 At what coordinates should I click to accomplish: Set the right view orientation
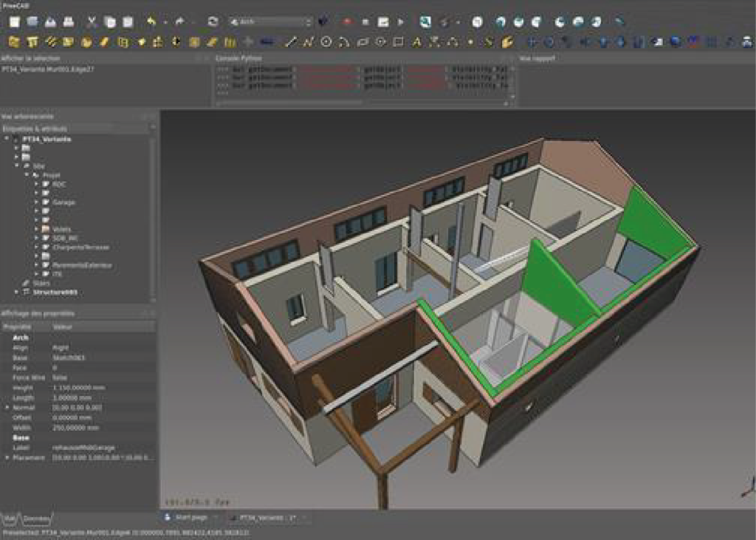coord(536,22)
